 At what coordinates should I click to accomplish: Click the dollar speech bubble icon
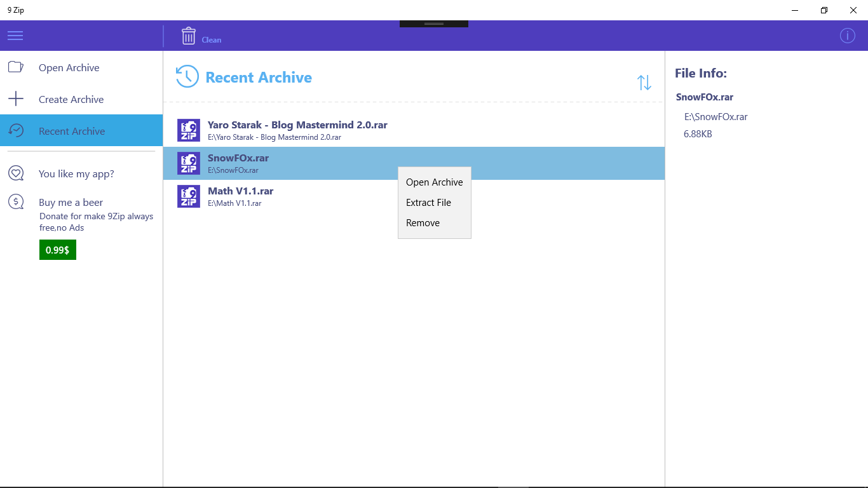pos(16,202)
